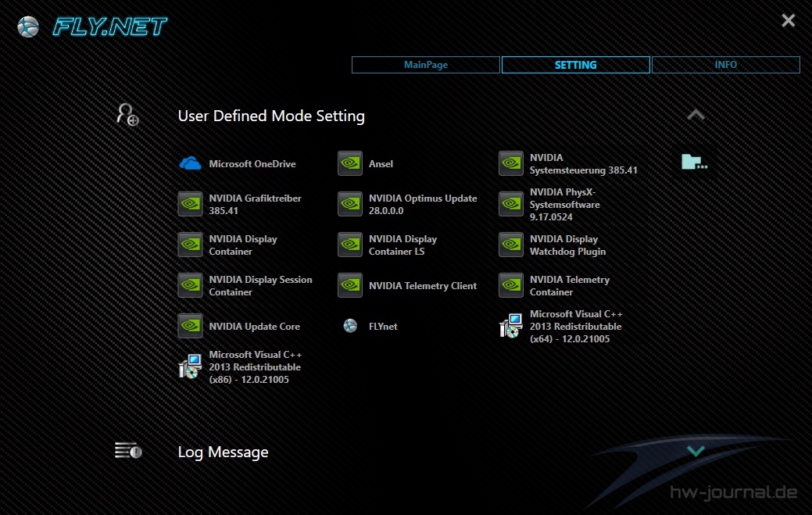
Task: Select the NVIDIA Telemetry Client label
Action: (423, 286)
